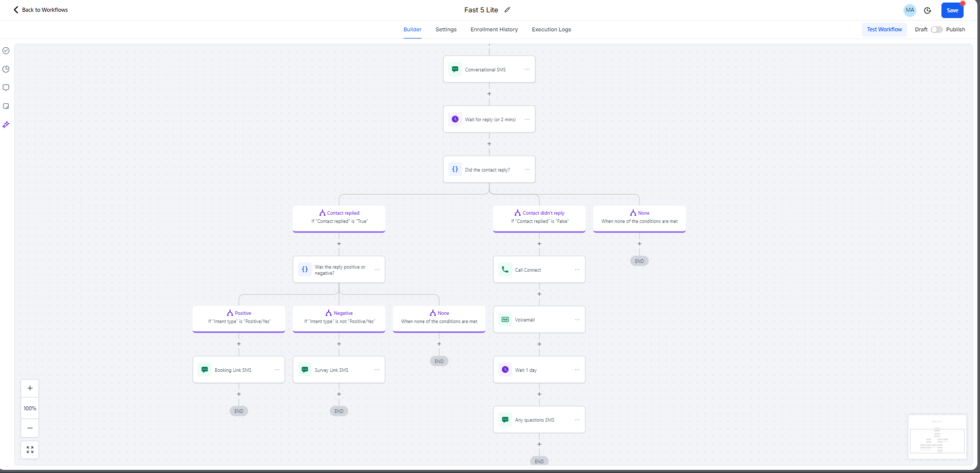Switch to the Settings tab
The height and width of the screenshot is (473, 980).
(446, 30)
